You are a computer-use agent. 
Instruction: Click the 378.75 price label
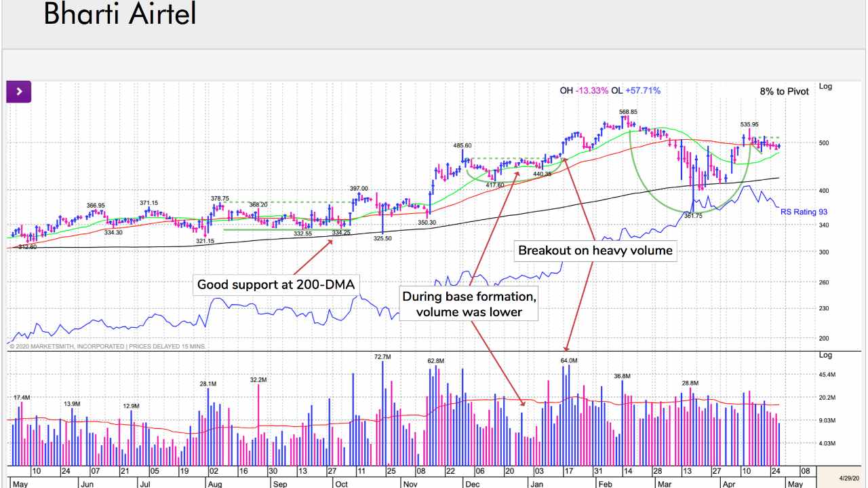pos(220,198)
